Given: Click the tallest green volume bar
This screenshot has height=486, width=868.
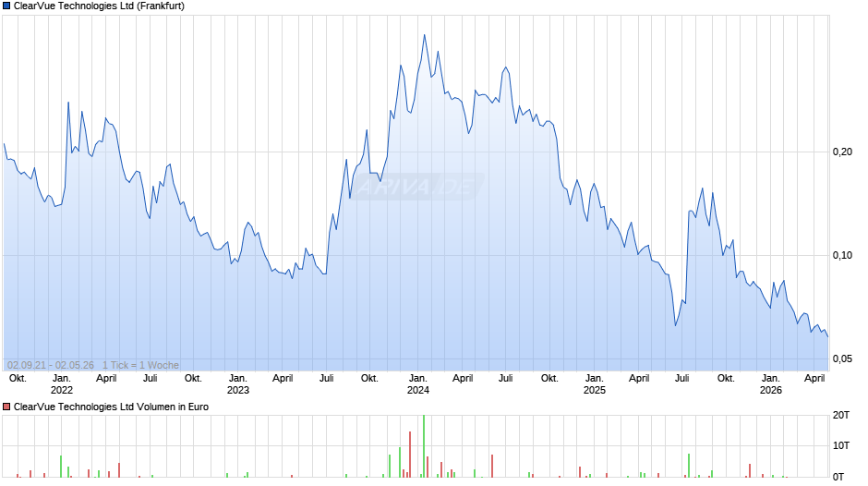Looking at the screenshot, I should (x=424, y=446).
